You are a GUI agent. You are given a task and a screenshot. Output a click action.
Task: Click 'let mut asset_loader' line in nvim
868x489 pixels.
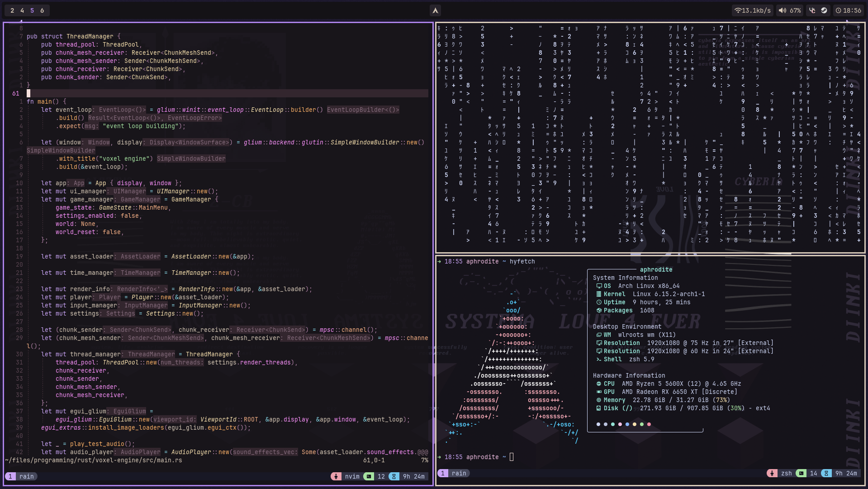coord(147,257)
